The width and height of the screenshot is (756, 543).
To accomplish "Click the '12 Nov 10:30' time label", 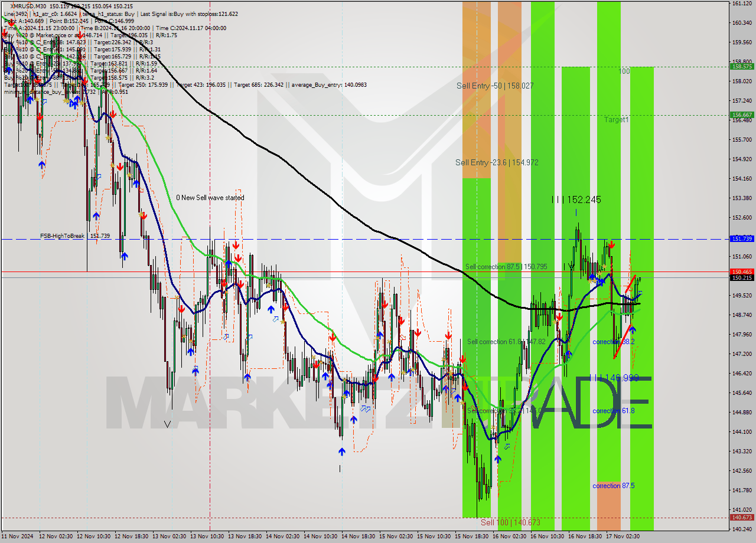I will [x=93, y=537].
